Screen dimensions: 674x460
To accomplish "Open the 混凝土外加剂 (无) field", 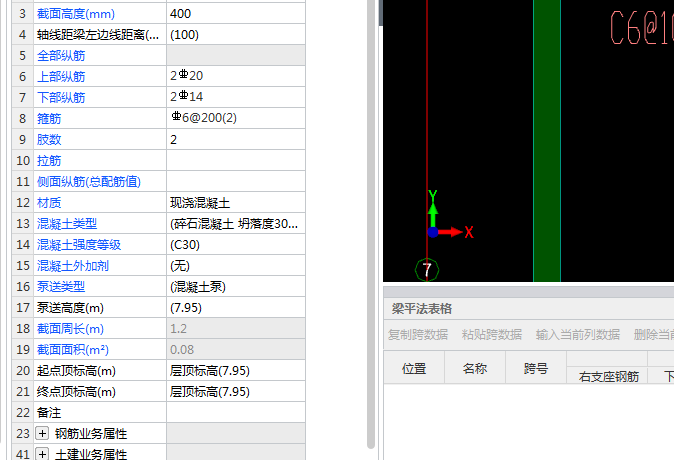I will pos(236,266).
